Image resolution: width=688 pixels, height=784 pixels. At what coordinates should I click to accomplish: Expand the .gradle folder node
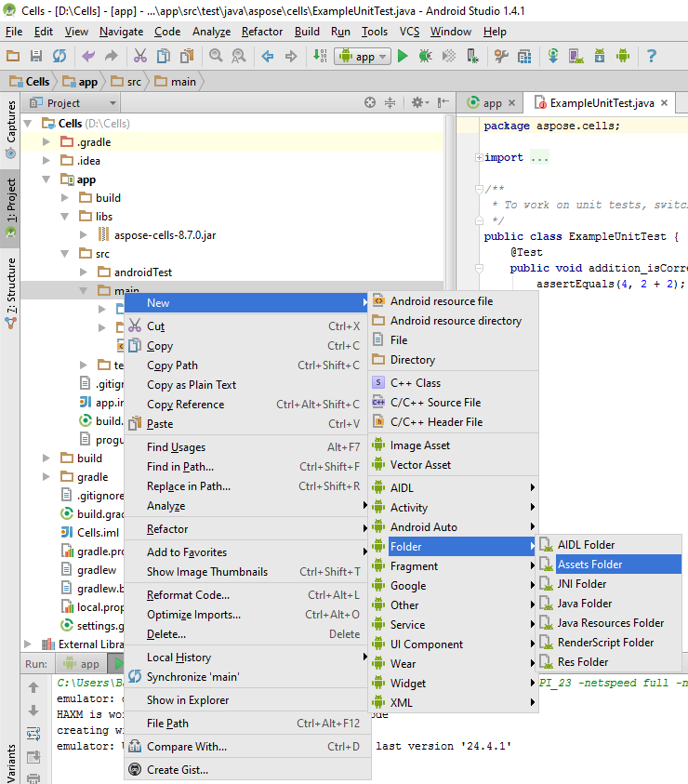[x=46, y=142]
